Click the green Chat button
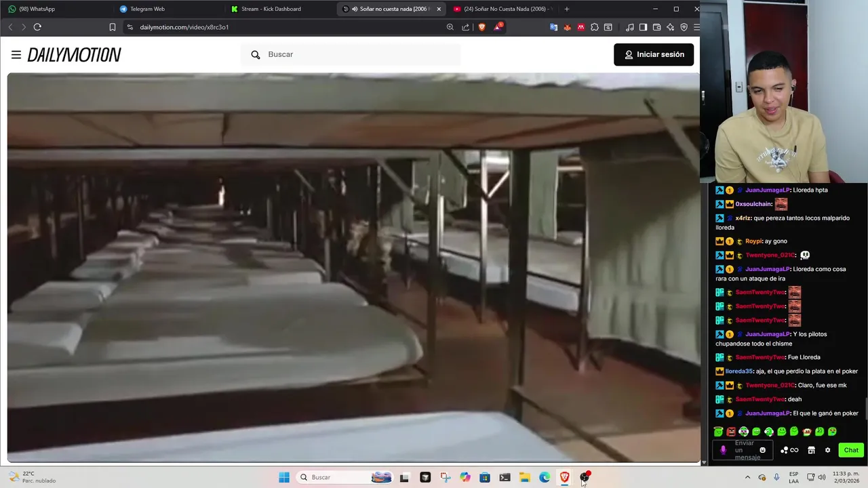868x488 pixels. [851, 450]
